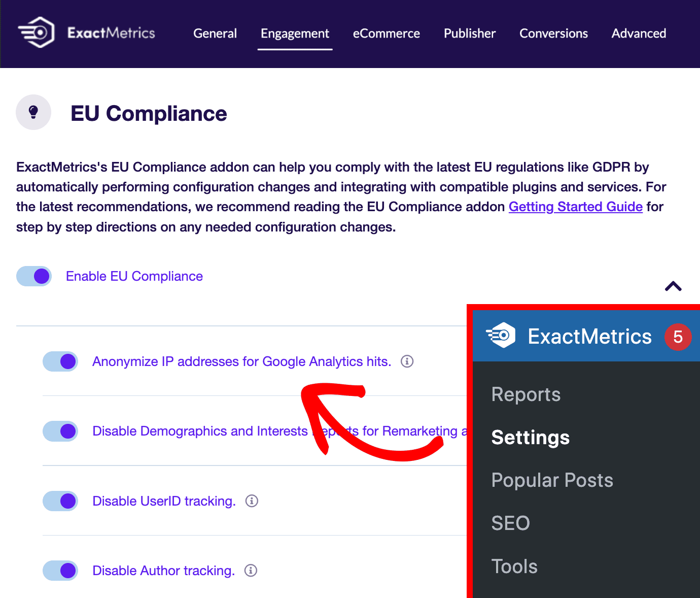Click the Enable EU Compliance label
This screenshot has height=598, width=700.
click(x=134, y=276)
